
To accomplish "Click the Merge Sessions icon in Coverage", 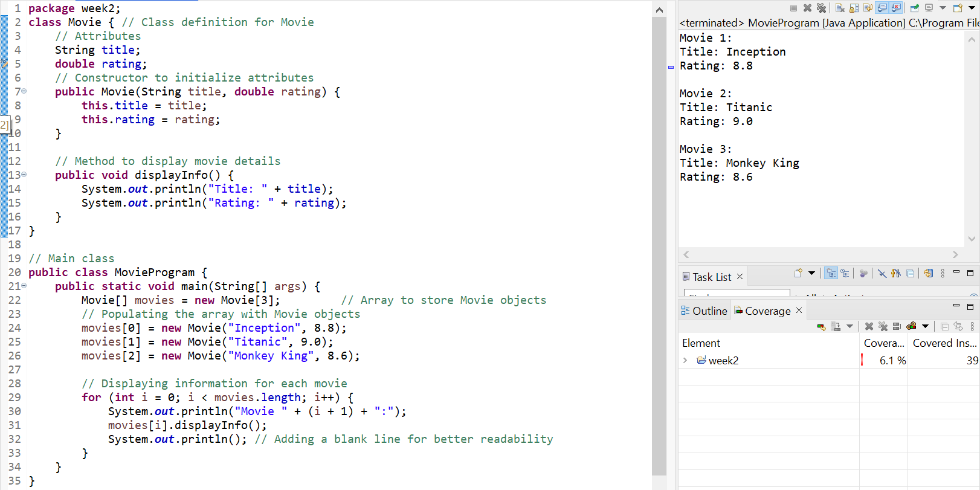I will [897, 326].
